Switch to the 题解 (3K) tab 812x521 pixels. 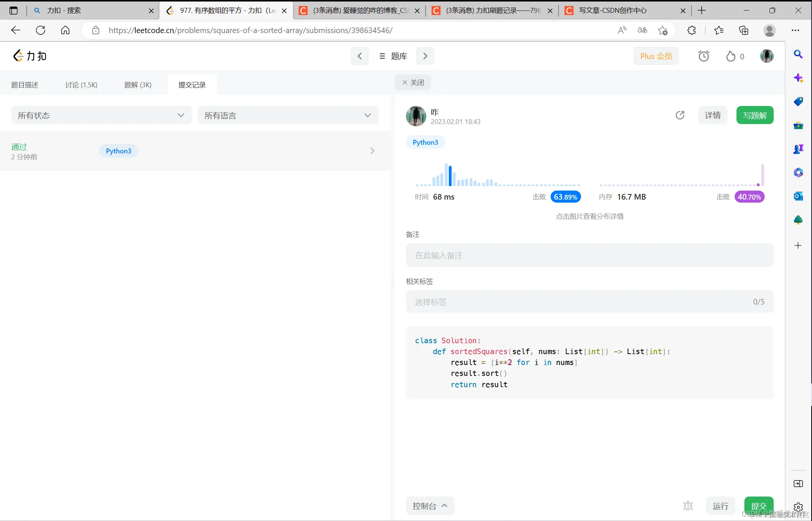click(138, 85)
